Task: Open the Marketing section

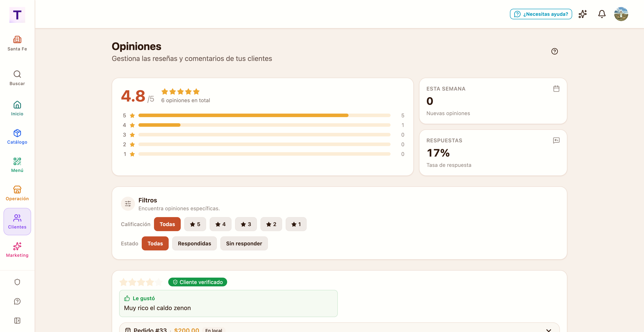Action: [17, 250]
